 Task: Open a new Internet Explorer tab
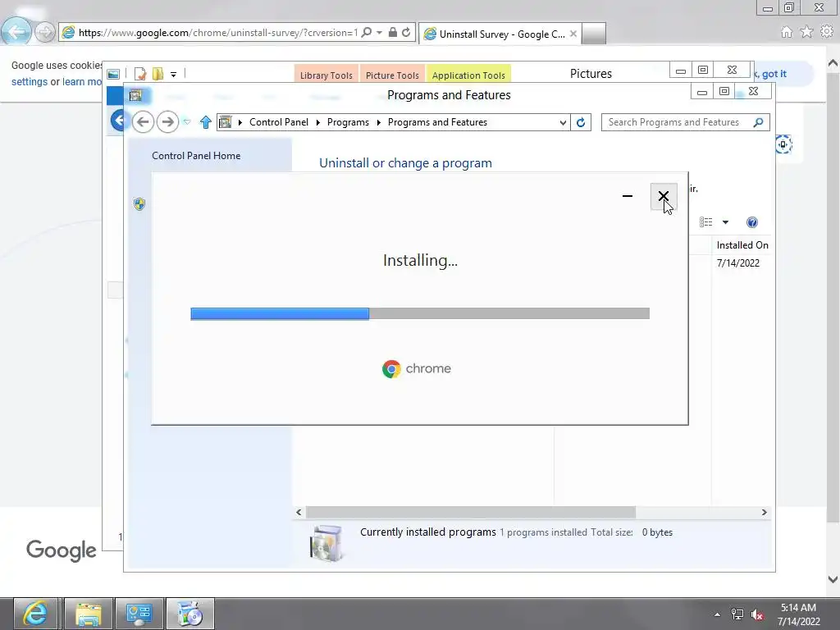tap(594, 34)
